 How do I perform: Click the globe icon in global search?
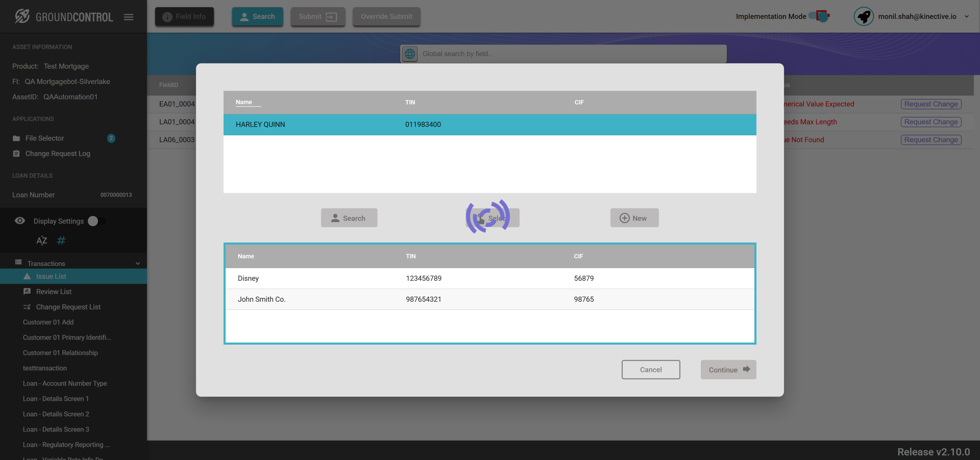[x=410, y=54]
